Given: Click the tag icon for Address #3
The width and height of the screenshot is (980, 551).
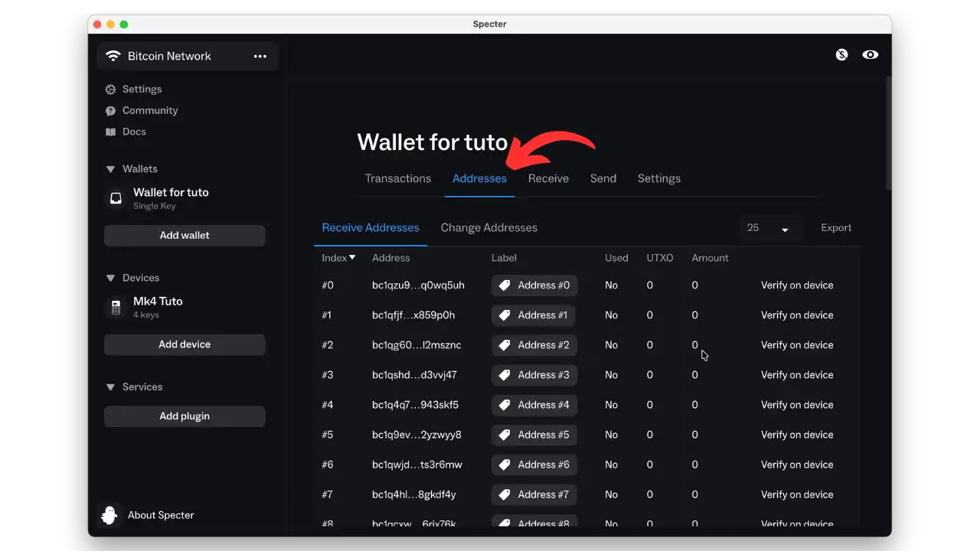Looking at the screenshot, I should point(505,375).
